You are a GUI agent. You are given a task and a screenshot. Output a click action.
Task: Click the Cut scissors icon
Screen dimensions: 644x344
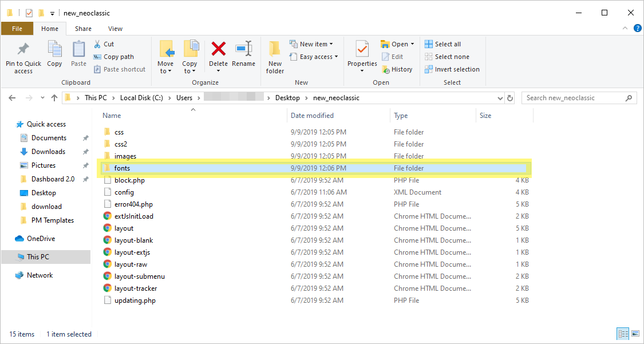click(98, 44)
